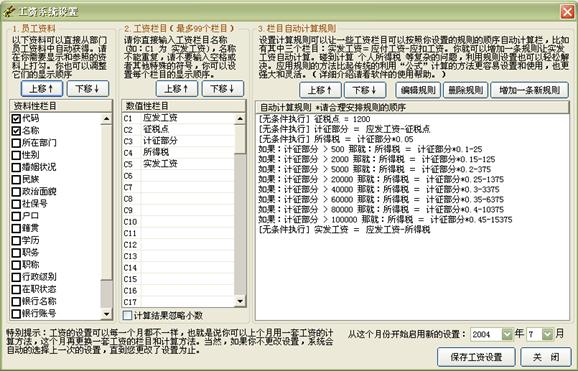The height and width of the screenshot is (371, 578).
Task: Enable the 性别 checkbox
Action: point(16,155)
